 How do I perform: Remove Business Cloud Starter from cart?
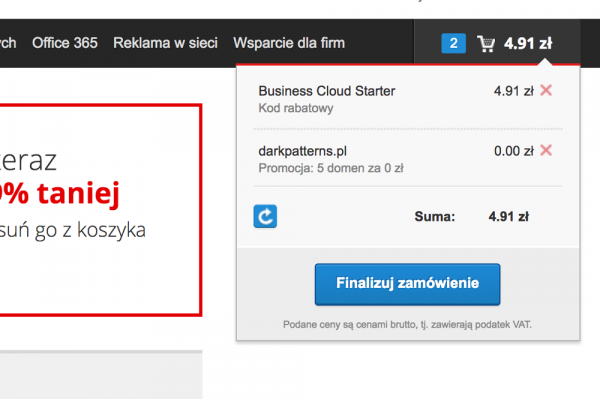tap(546, 91)
